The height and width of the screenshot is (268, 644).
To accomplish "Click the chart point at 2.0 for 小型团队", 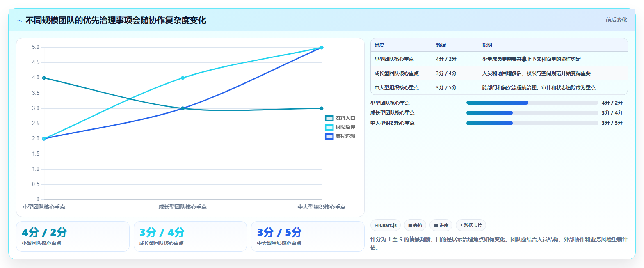I will pos(44,139).
